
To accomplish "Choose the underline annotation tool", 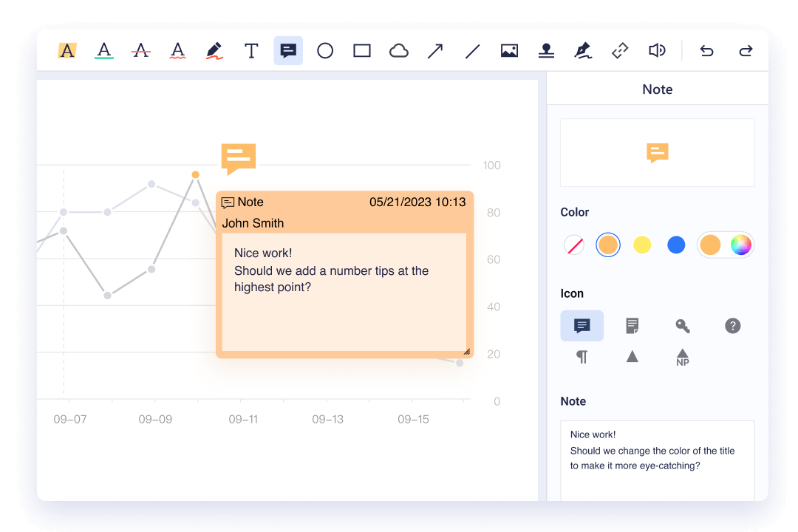I will tap(104, 51).
